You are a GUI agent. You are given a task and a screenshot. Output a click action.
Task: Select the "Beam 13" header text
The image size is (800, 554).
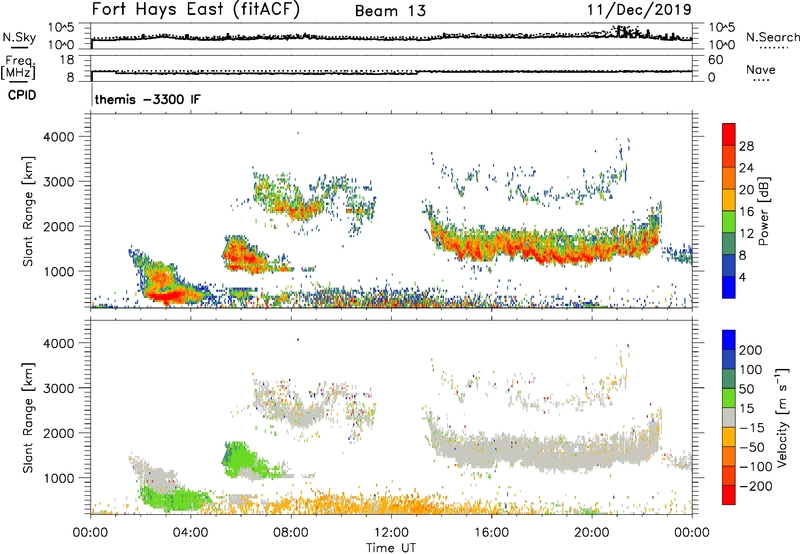point(390,11)
